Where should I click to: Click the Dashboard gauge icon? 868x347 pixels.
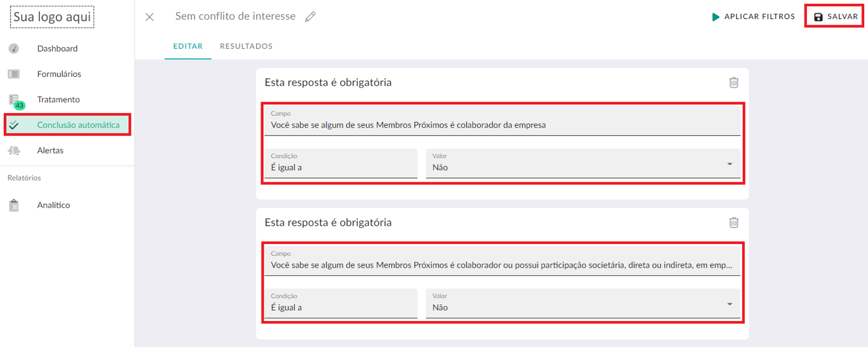click(13, 48)
